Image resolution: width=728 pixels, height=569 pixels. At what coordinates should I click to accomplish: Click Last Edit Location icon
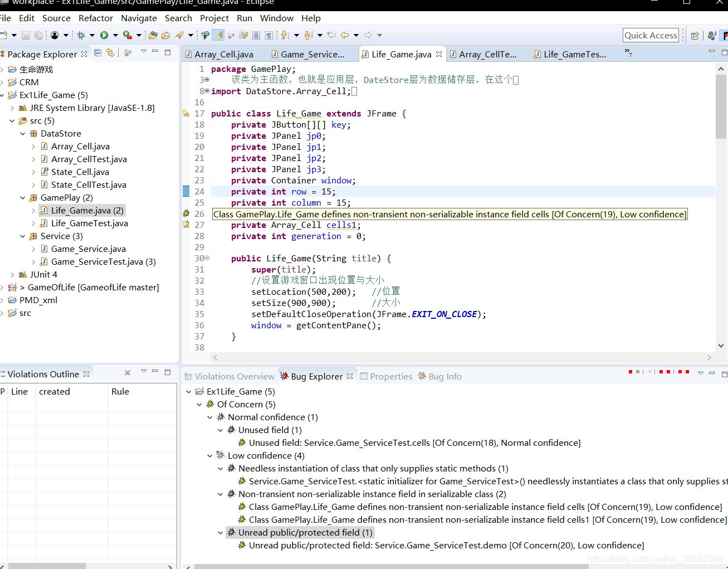(331, 35)
